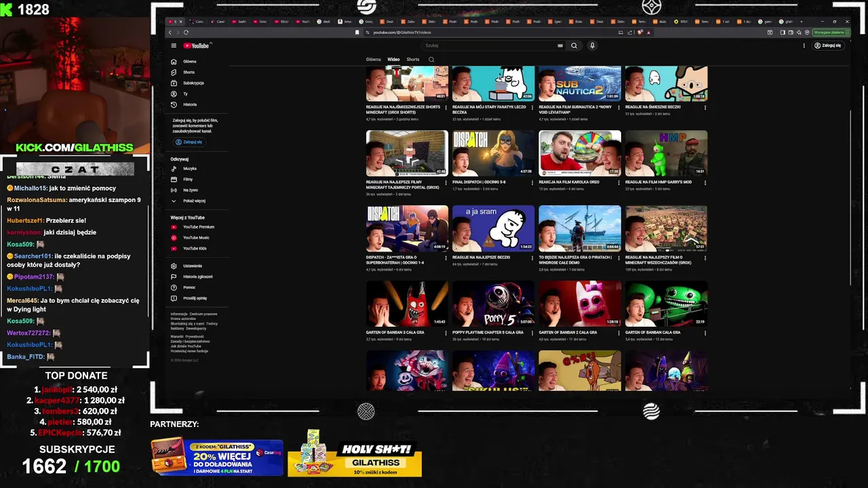Viewport: 868px width, 488px height.
Task: Click the sidebar Zaloguj się button
Action: (x=189, y=142)
